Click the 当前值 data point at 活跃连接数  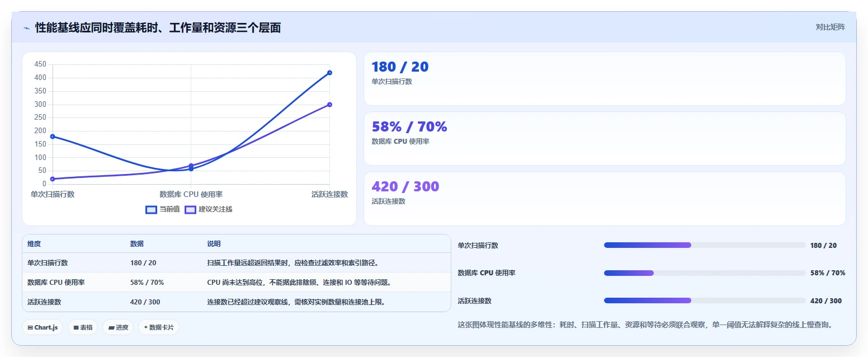click(329, 73)
